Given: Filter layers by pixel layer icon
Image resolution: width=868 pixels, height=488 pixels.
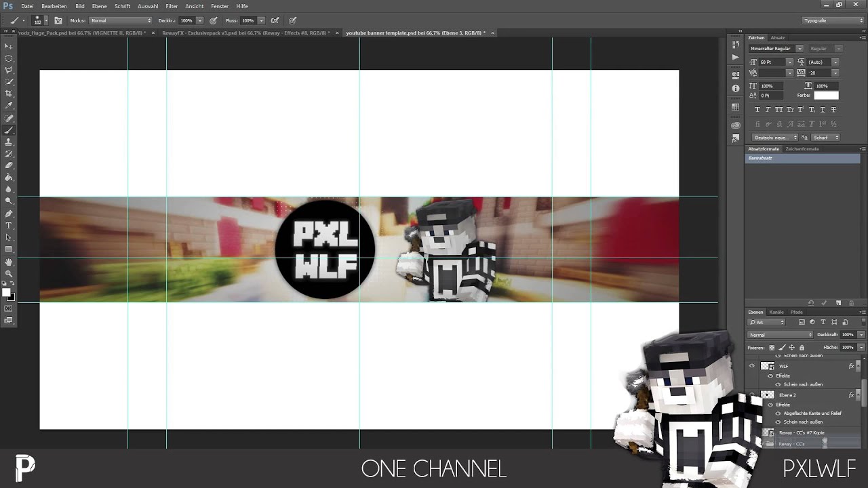Looking at the screenshot, I should click(802, 322).
